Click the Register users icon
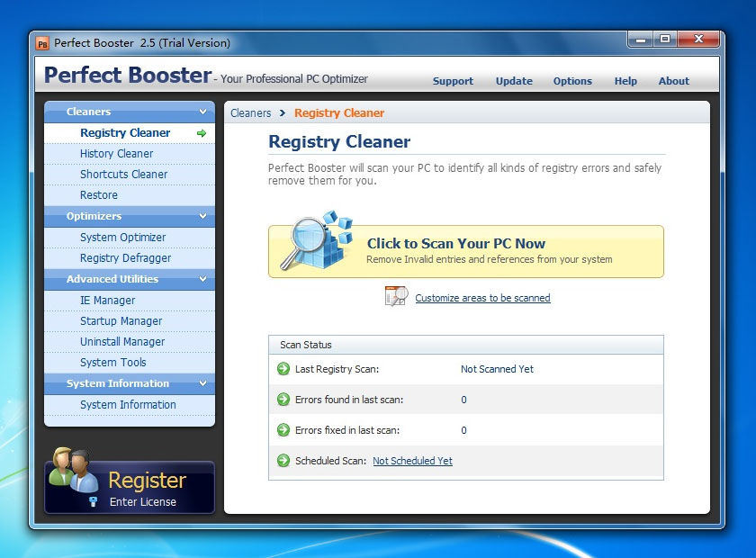This screenshot has width=756, height=558. [74, 469]
